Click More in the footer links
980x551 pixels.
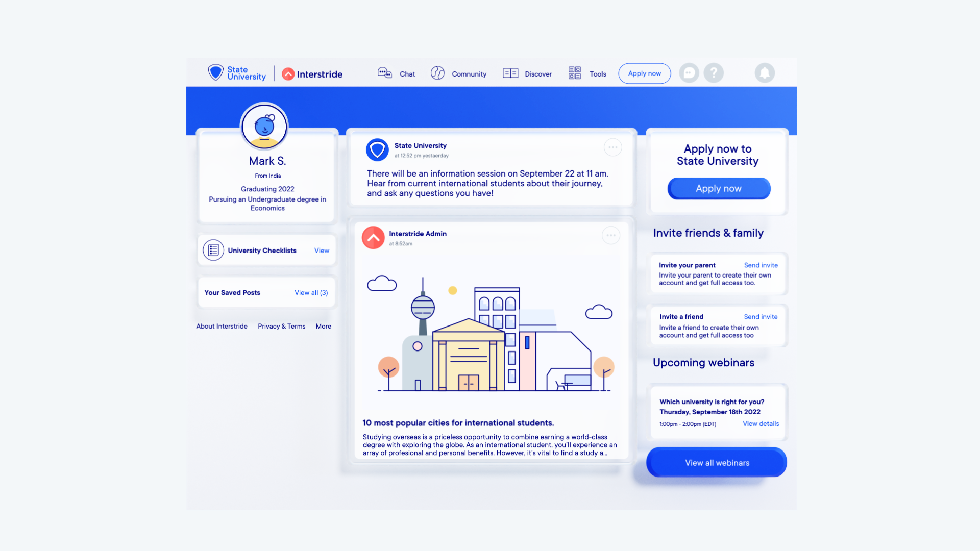click(x=324, y=327)
